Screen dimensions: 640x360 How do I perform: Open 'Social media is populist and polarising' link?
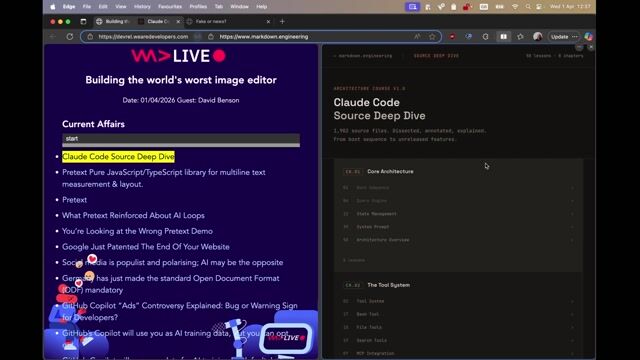point(173,262)
